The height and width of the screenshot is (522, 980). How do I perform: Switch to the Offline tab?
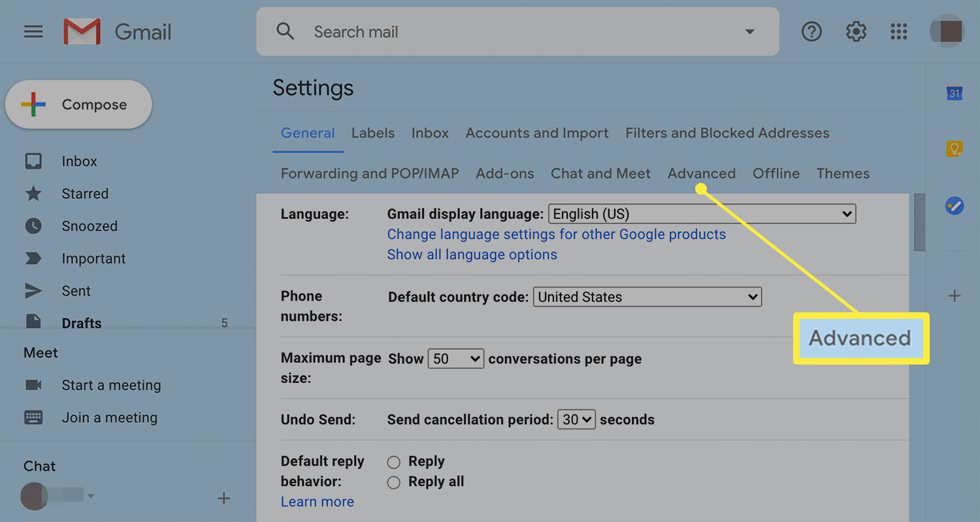[x=776, y=174]
